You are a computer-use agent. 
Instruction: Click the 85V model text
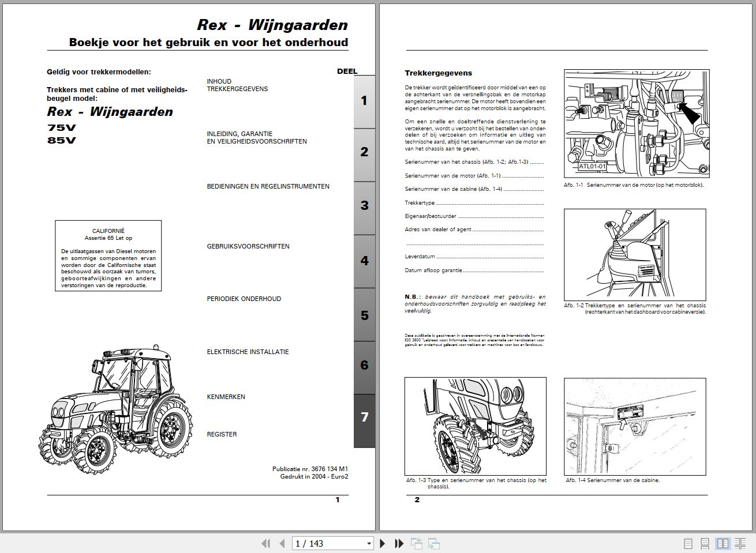pos(61,140)
